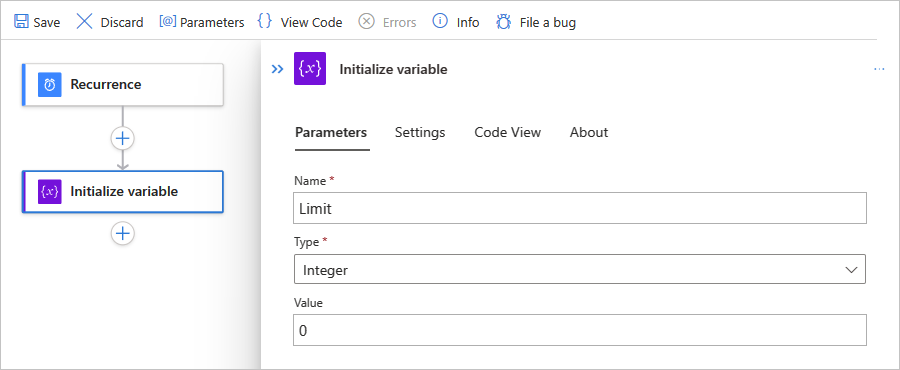
Task: Click the Save label in toolbar
Action: pos(46,22)
